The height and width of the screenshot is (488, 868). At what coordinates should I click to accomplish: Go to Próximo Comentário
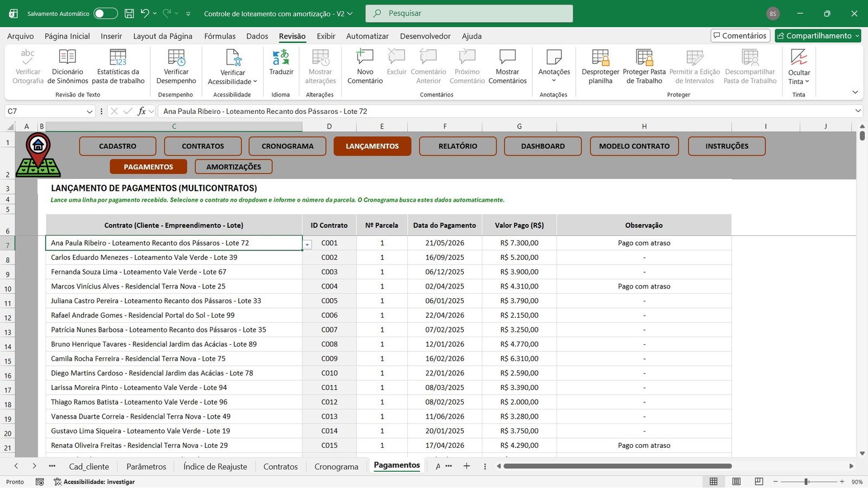point(467,67)
